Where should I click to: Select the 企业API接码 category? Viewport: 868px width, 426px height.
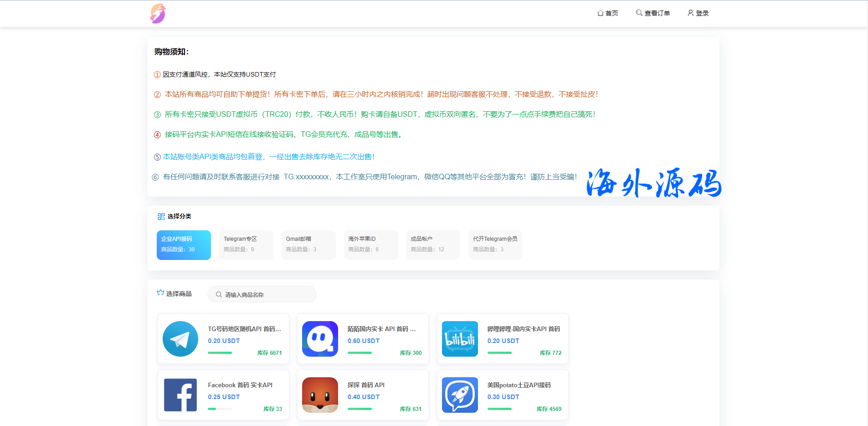[184, 245]
